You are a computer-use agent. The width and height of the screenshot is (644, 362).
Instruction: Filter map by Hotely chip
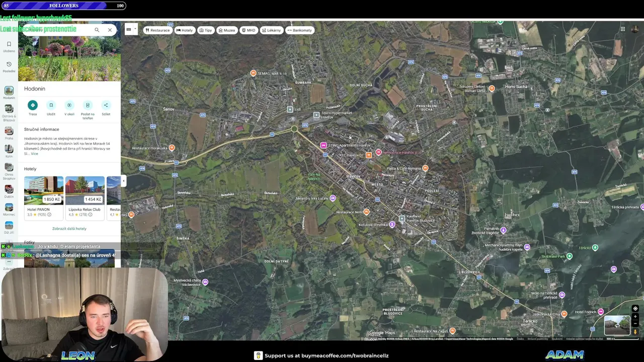[184, 30]
